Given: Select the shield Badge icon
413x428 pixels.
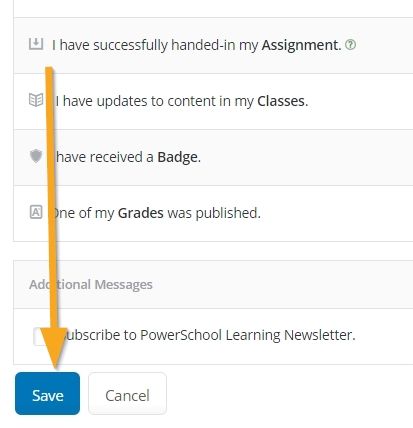Looking at the screenshot, I should 36,156.
